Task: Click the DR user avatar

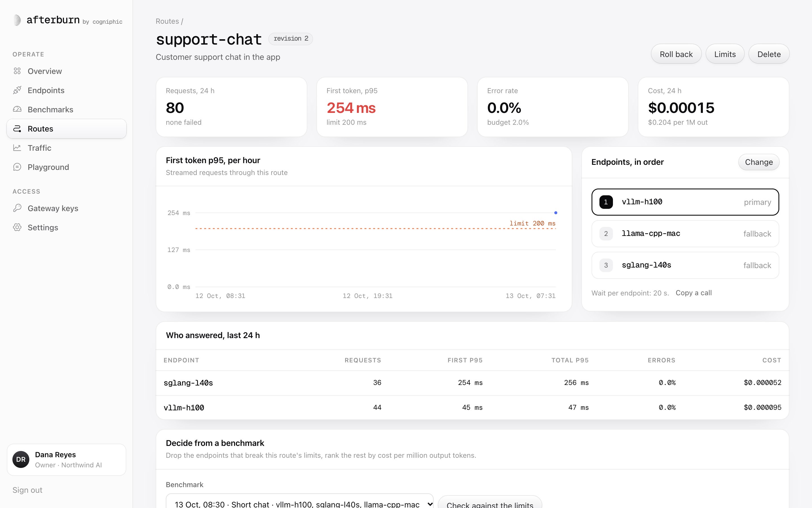Action: 21,460
